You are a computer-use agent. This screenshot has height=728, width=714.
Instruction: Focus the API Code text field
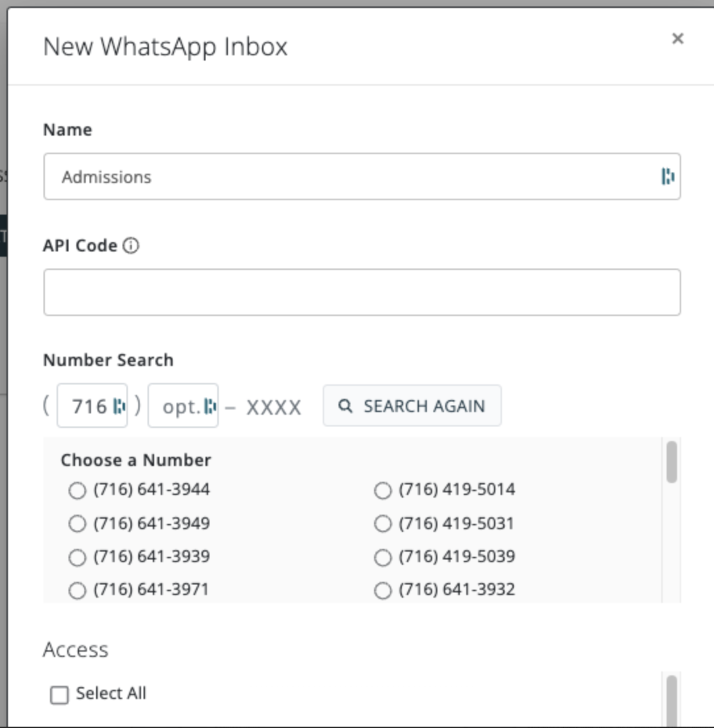click(x=362, y=292)
